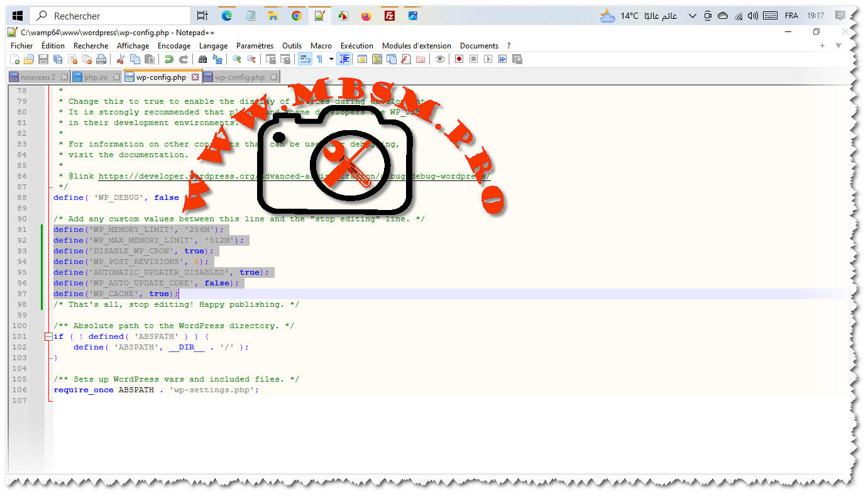This screenshot has height=496, width=868.
Task: Toggle monitoring with the eye icon
Action: click(440, 59)
